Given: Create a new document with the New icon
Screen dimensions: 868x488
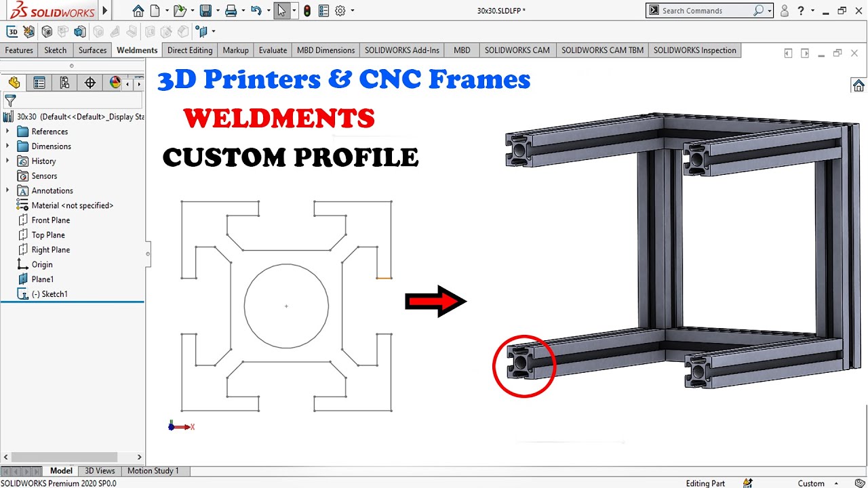Looking at the screenshot, I should coord(155,11).
